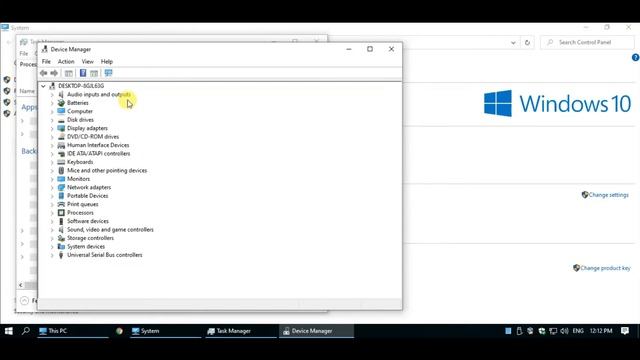
Task: Click the Search Control Panel field
Action: 587,42
